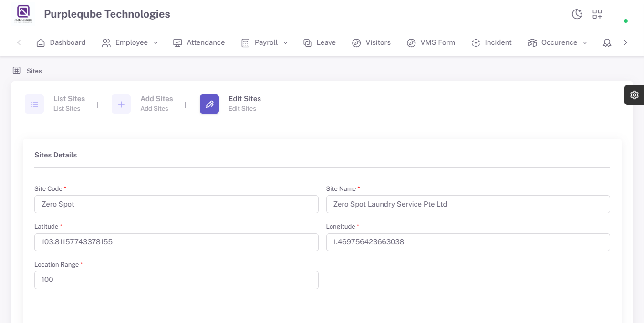Click the VMS Form compass icon
This screenshot has height=323, width=644.
pyautogui.click(x=411, y=43)
